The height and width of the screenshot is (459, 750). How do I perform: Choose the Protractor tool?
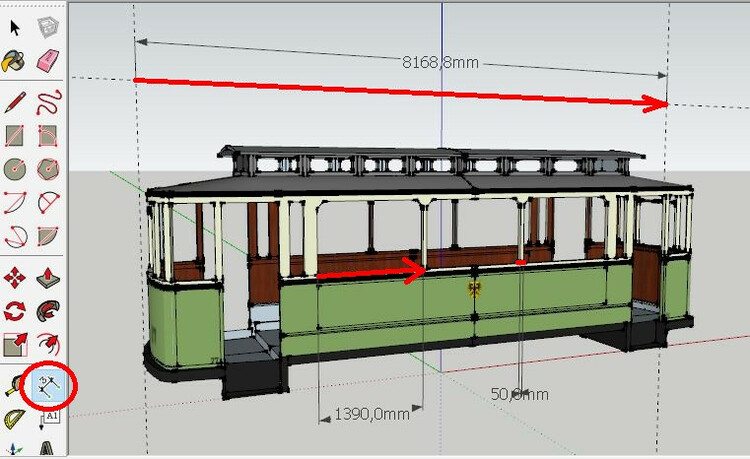coord(14,420)
